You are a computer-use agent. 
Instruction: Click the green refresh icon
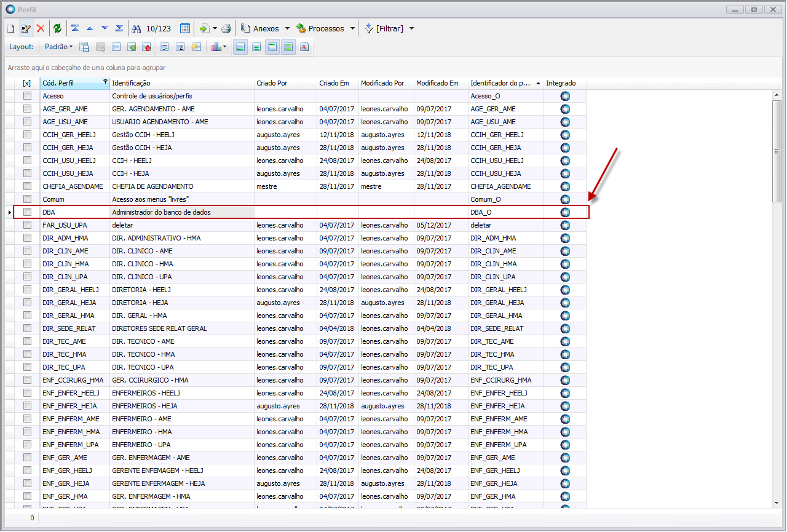tap(58, 28)
